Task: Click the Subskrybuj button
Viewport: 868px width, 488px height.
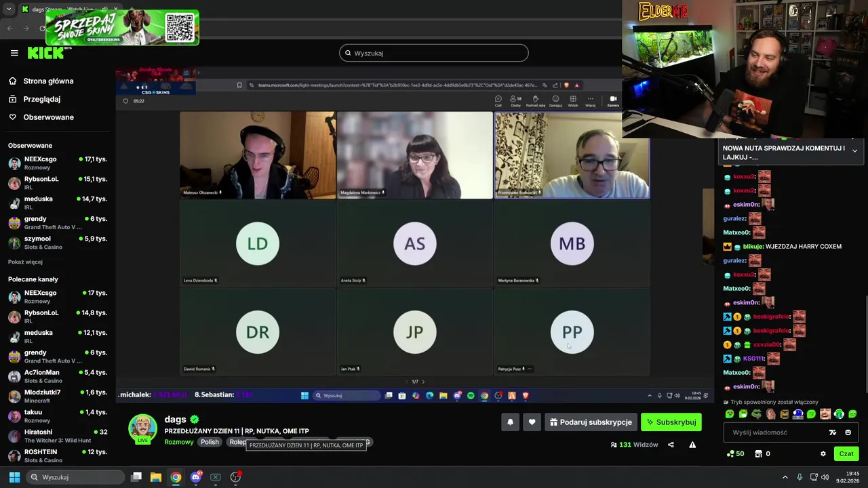Action: [x=671, y=422]
